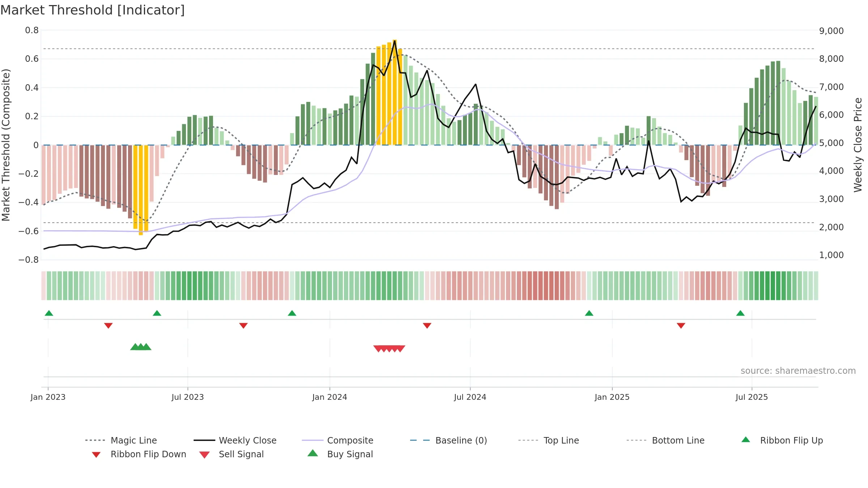Screen dimensions: 868x488
Task: Click the sell signal triangle cluster in 2024
Action: tap(389, 348)
